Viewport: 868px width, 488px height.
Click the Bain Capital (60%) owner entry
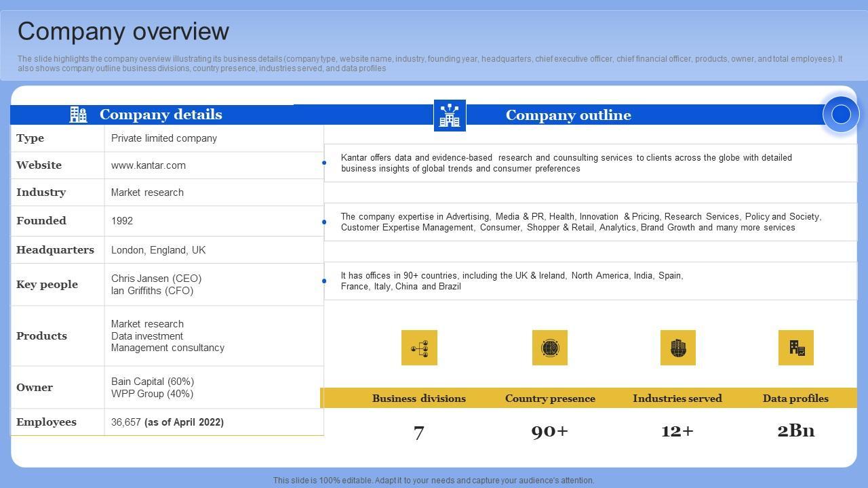point(153,382)
